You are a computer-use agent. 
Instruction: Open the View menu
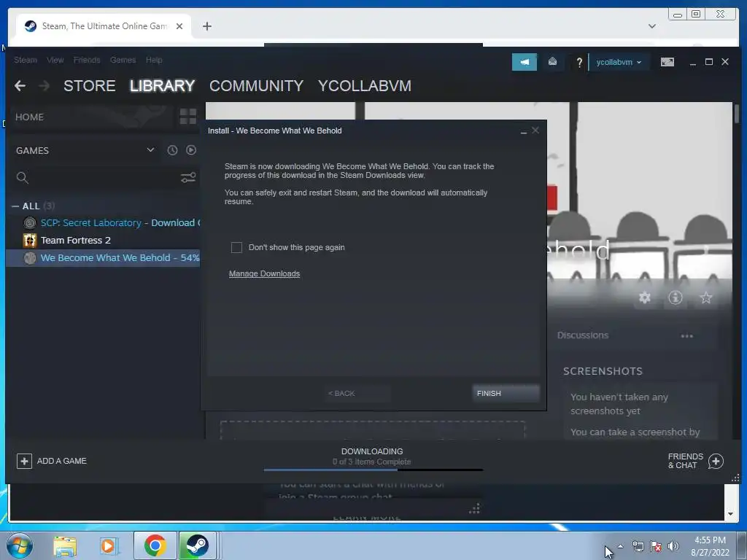click(x=55, y=60)
